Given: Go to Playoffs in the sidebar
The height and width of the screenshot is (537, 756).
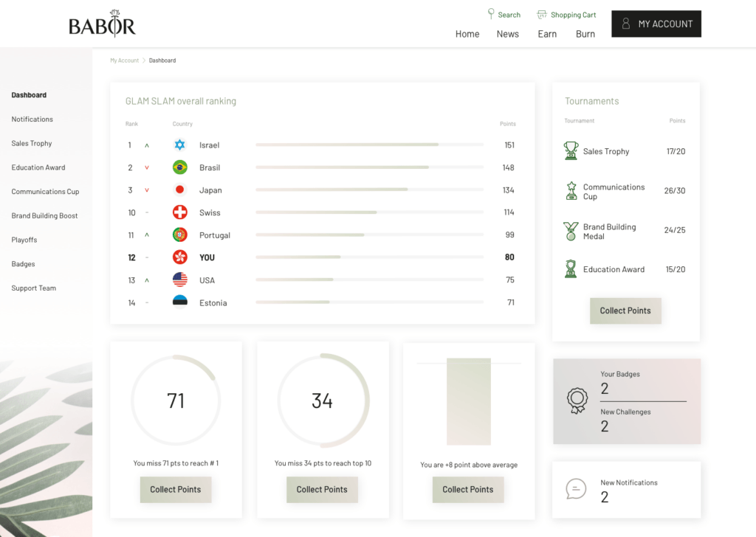Looking at the screenshot, I should (24, 239).
